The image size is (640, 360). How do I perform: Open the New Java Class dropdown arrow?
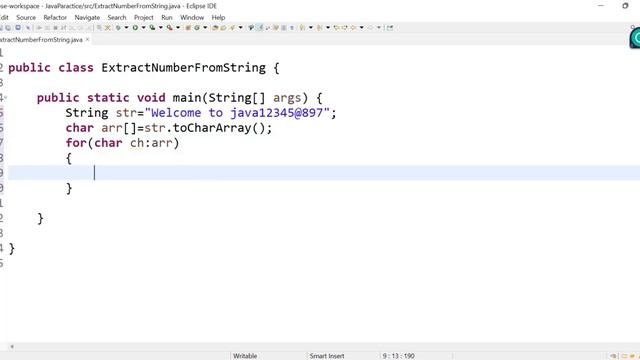click(205, 28)
